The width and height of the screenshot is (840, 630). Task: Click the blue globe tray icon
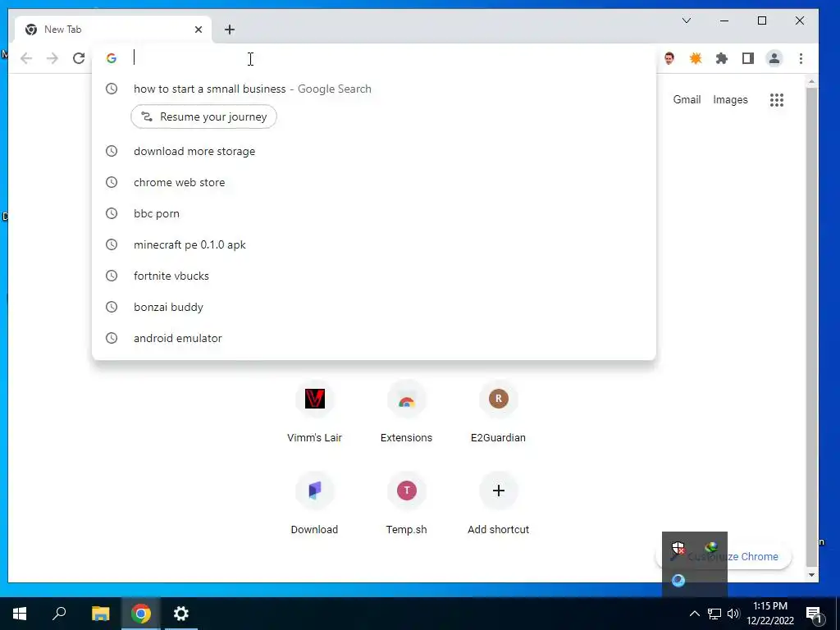[x=678, y=581]
